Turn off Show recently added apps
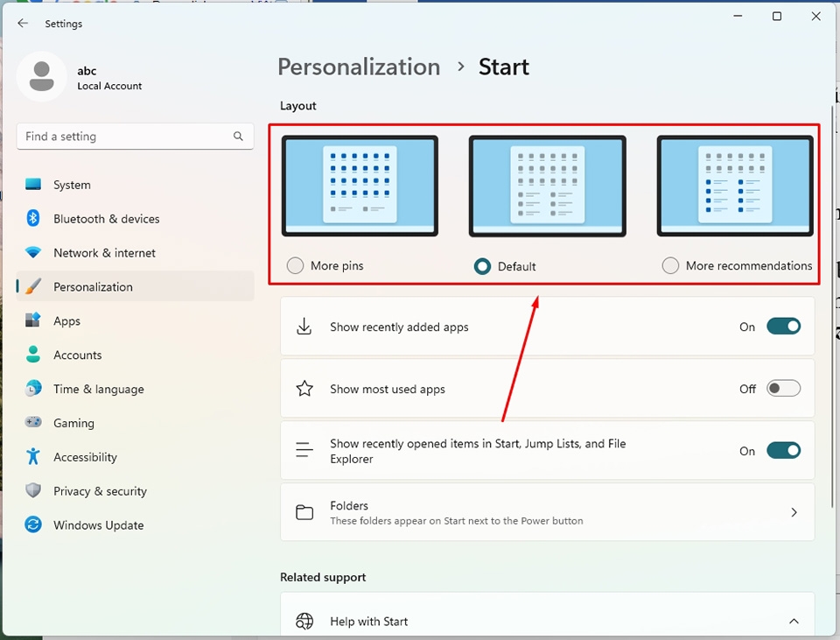This screenshot has width=840, height=640. click(783, 326)
